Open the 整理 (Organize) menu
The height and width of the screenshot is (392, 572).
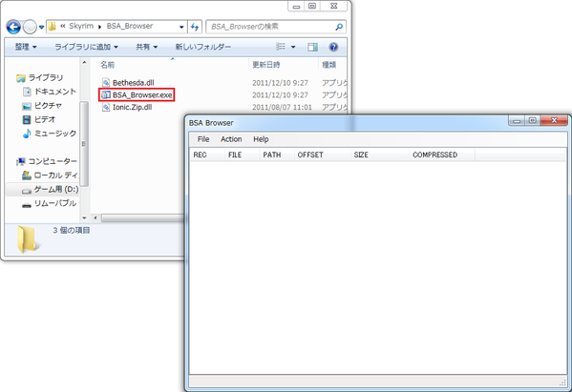(x=26, y=47)
